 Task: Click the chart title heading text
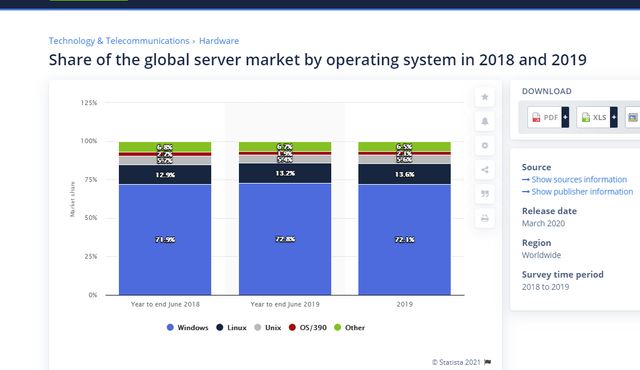click(318, 60)
